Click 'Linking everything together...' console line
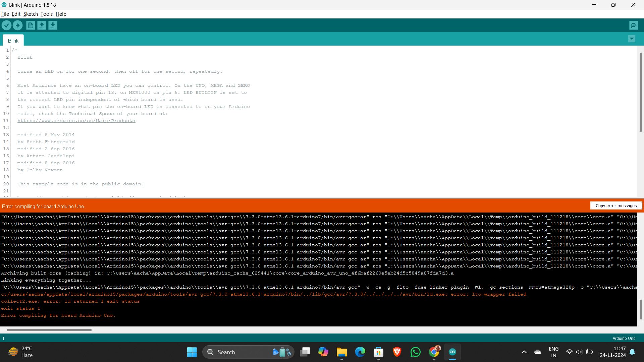The image size is (644, 362). 46,280
